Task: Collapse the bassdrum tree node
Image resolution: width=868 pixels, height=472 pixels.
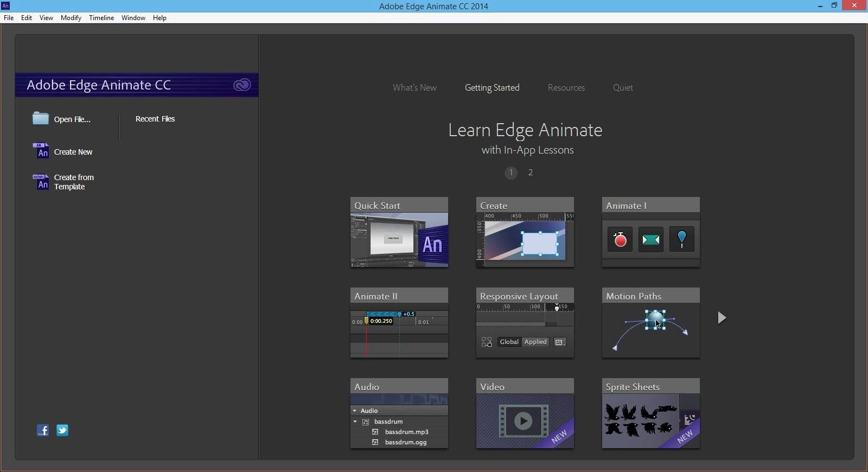Action: (x=355, y=422)
